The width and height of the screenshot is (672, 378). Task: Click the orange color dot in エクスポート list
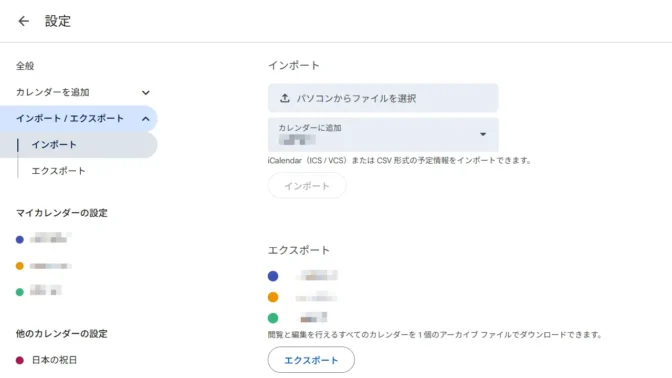click(273, 297)
